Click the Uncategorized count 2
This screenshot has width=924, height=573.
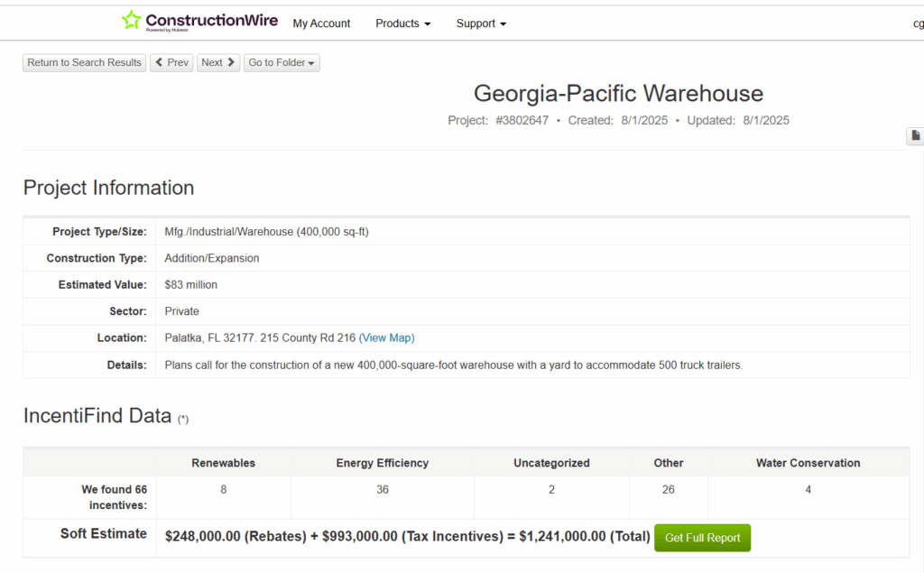coord(551,489)
